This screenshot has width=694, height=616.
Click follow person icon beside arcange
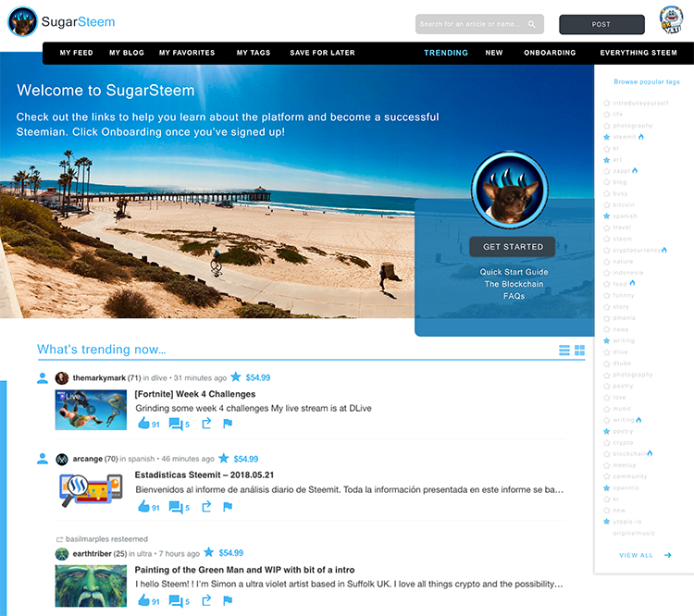(43, 459)
